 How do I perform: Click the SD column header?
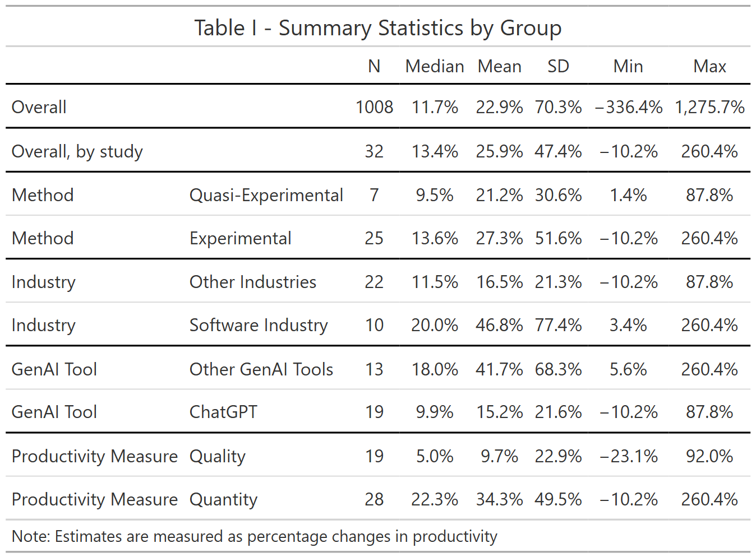[558, 66]
